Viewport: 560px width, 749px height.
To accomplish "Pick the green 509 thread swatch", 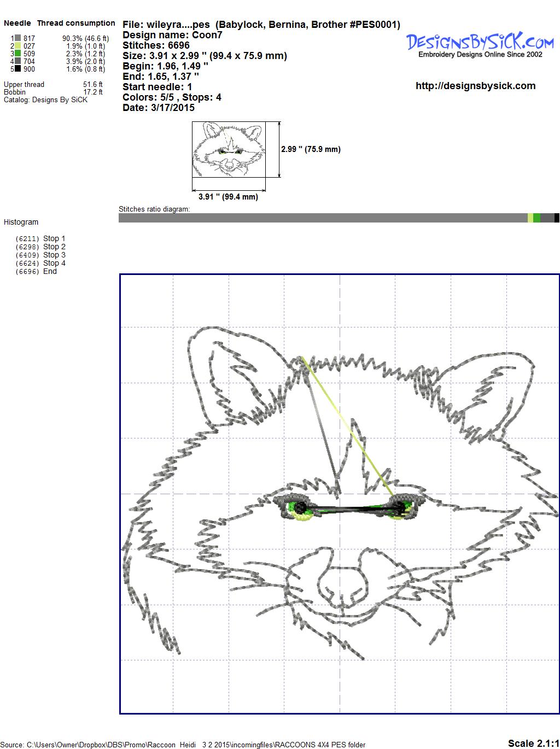I will pos(18,54).
